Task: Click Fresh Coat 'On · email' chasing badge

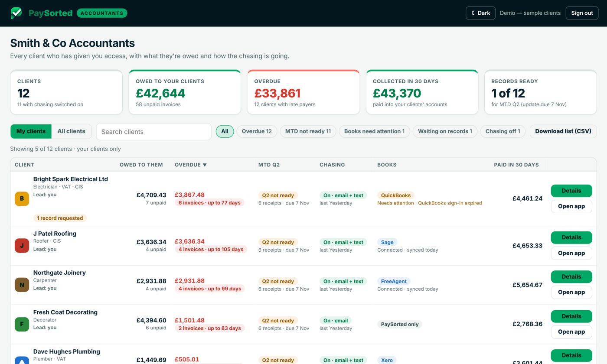Action: click(x=336, y=321)
